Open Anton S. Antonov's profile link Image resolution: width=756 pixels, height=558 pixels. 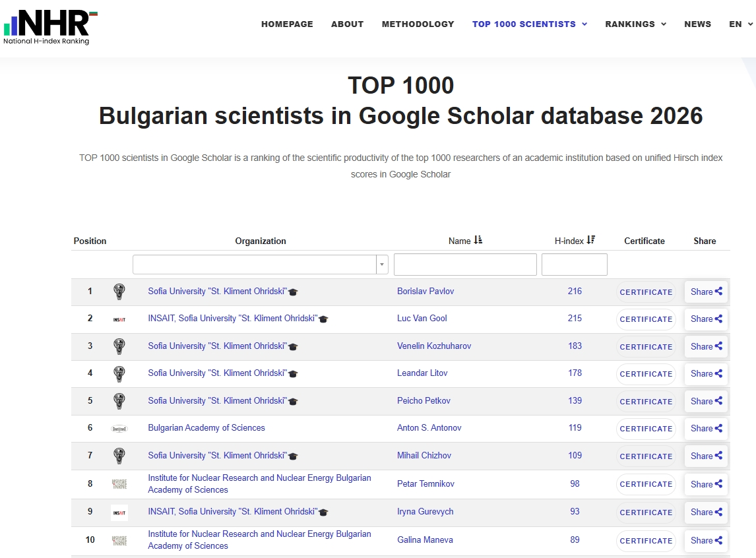[429, 427]
